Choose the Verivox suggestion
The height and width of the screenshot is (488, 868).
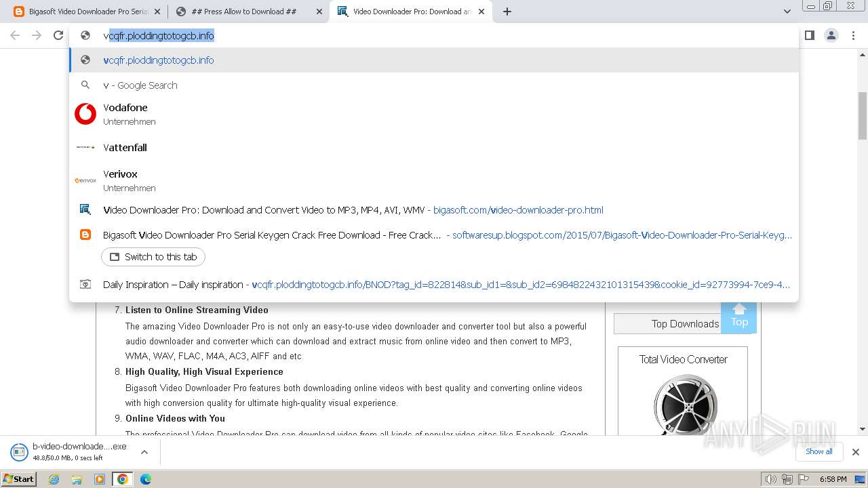click(x=434, y=180)
